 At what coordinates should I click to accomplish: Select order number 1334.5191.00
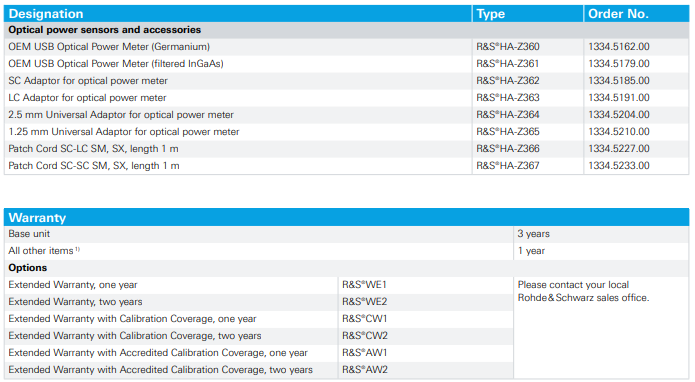coord(619,97)
